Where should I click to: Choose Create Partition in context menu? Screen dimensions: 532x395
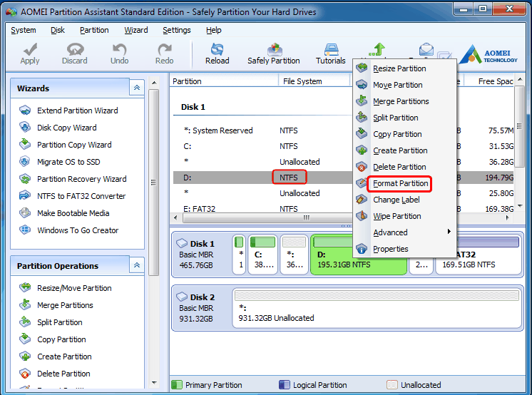(x=404, y=150)
